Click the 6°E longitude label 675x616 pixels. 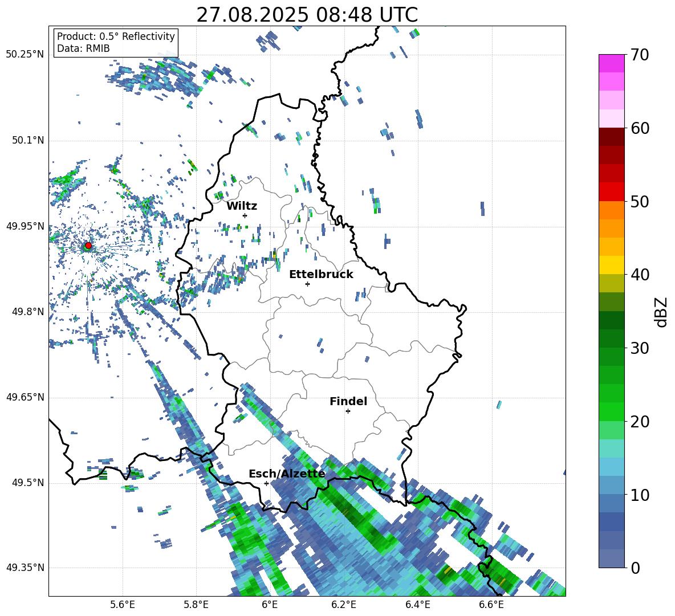pyautogui.click(x=270, y=605)
